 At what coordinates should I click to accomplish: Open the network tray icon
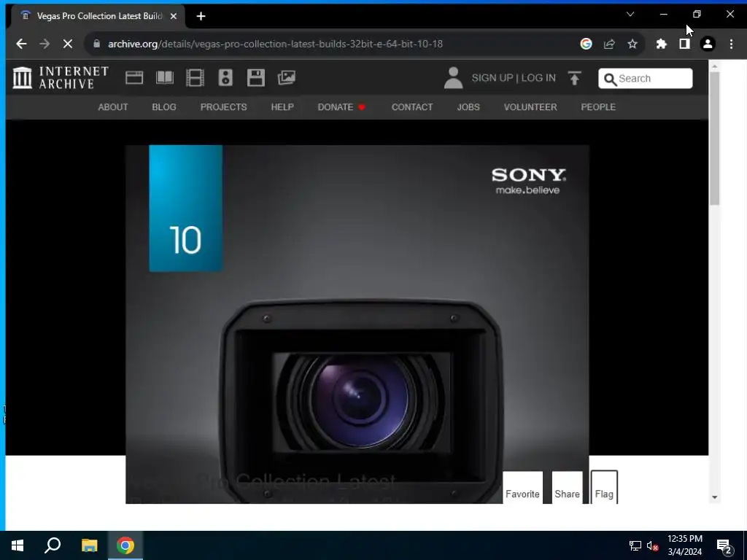click(x=635, y=545)
